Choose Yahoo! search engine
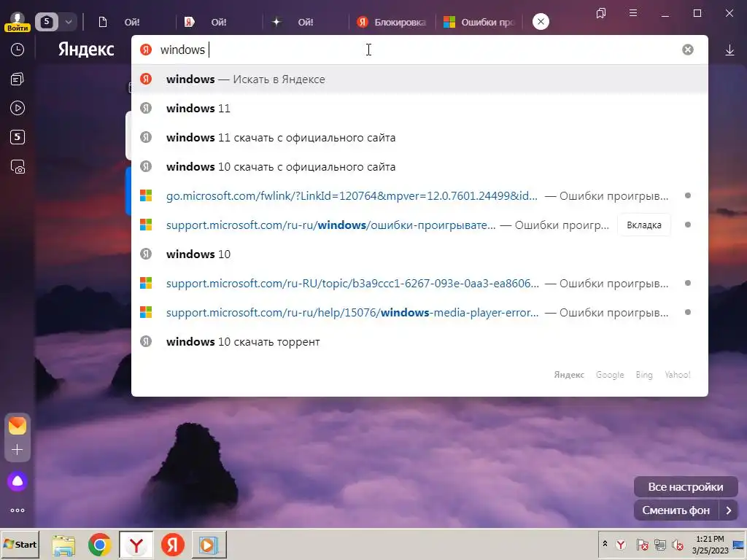The height and width of the screenshot is (560, 747). tap(678, 375)
